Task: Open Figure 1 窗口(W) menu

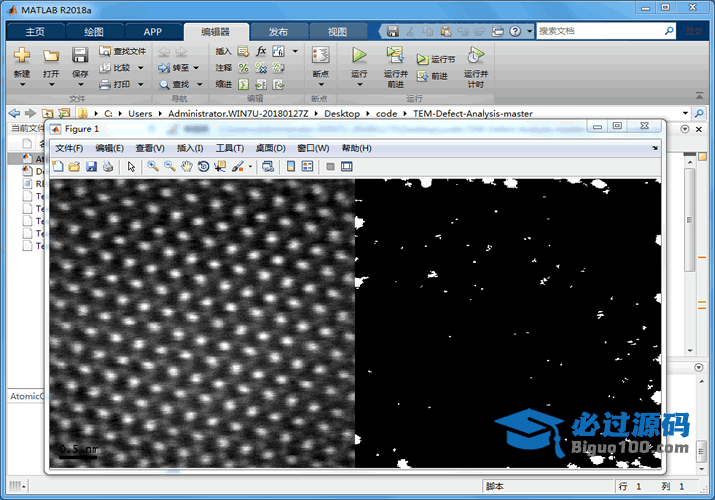Action: 313,148
